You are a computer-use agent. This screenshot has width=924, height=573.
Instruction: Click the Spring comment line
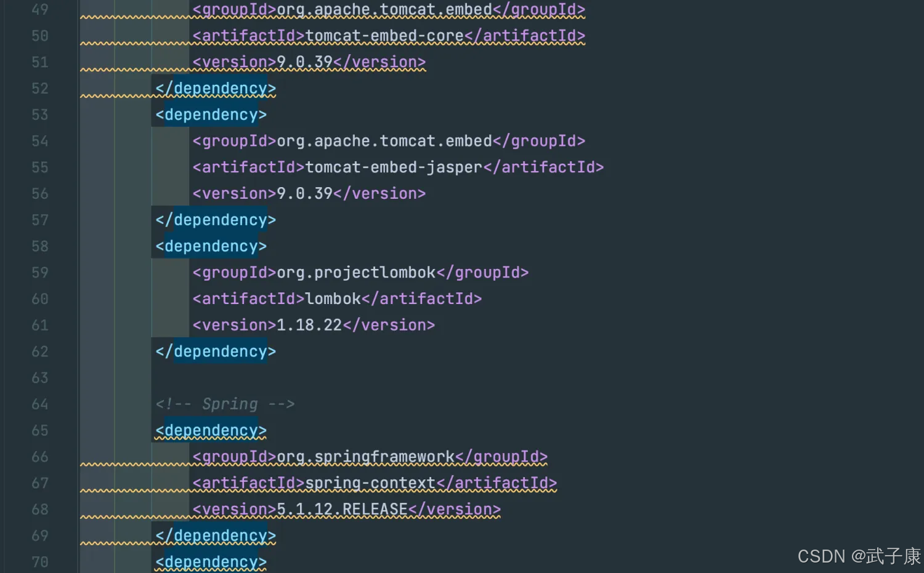225,404
